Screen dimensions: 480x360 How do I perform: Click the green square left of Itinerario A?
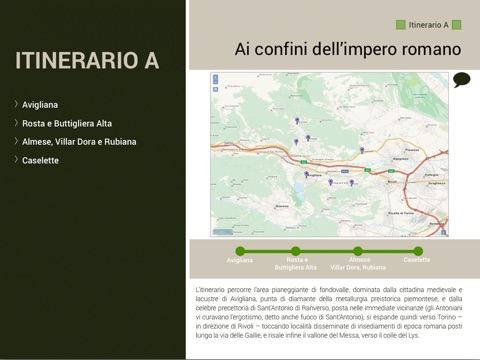tap(400, 25)
